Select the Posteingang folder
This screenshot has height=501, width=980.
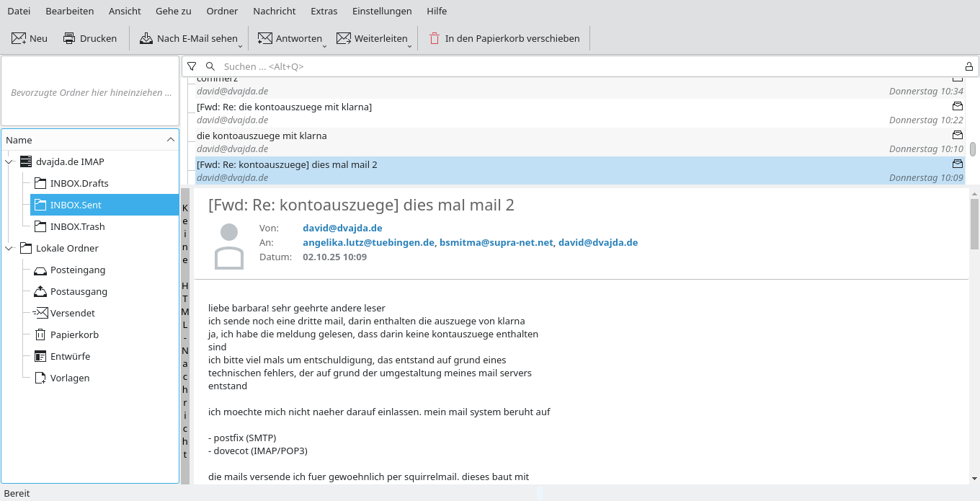pos(78,270)
